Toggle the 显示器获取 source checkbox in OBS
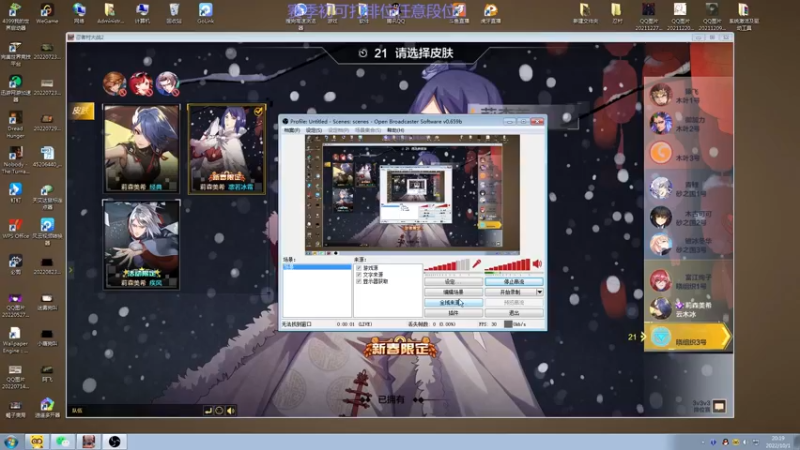 point(359,281)
